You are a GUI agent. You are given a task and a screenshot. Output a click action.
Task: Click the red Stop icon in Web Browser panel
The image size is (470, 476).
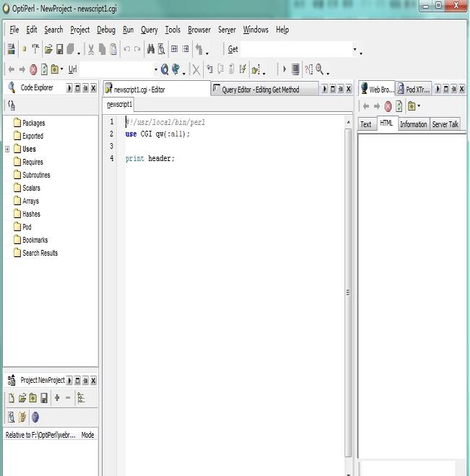[x=388, y=107]
